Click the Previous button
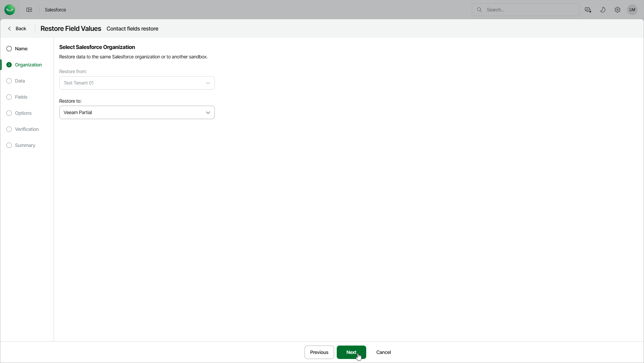This screenshot has height=363, width=644. pyautogui.click(x=319, y=352)
